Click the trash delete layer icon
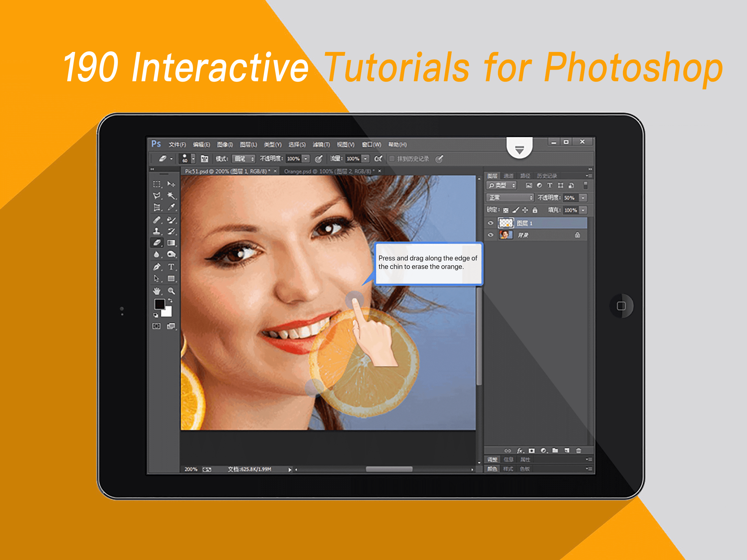The height and width of the screenshot is (560, 747). point(579,450)
